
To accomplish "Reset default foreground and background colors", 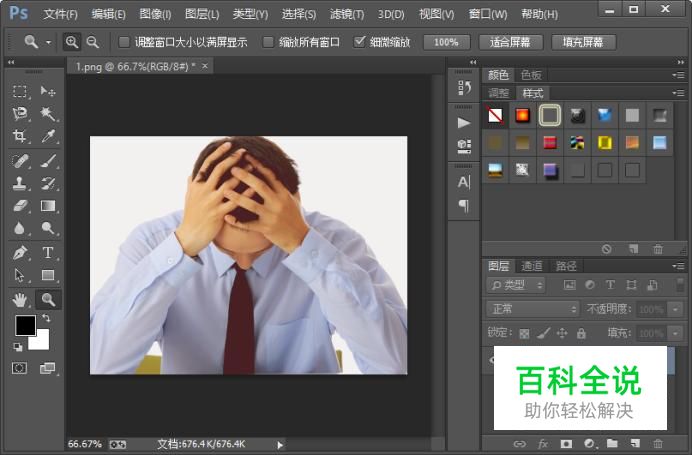I will click(x=18, y=347).
